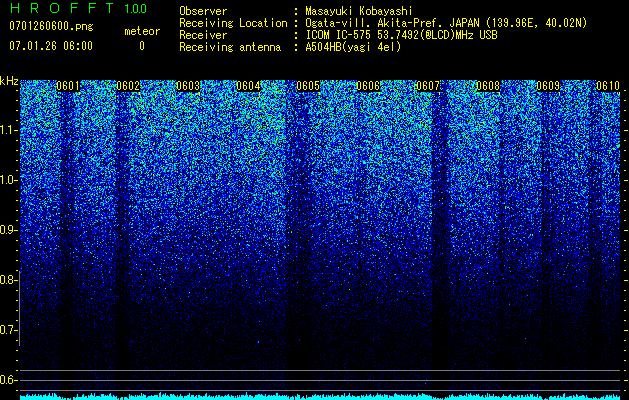Click the meteor label

[142, 31]
